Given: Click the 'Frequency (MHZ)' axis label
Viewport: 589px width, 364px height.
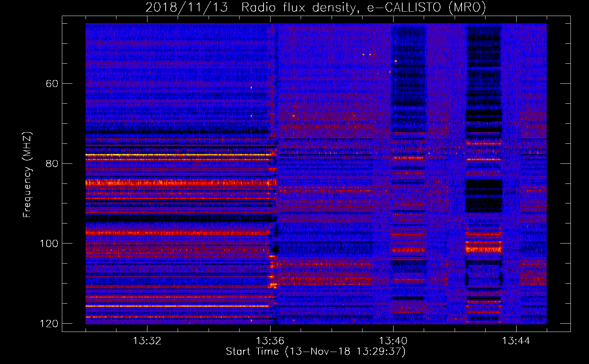Looking at the screenshot, I should [27, 175].
